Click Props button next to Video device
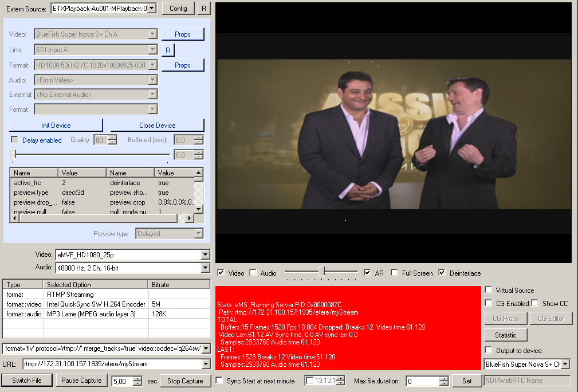Image resolution: width=578 pixels, height=392 pixels. [182, 34]
